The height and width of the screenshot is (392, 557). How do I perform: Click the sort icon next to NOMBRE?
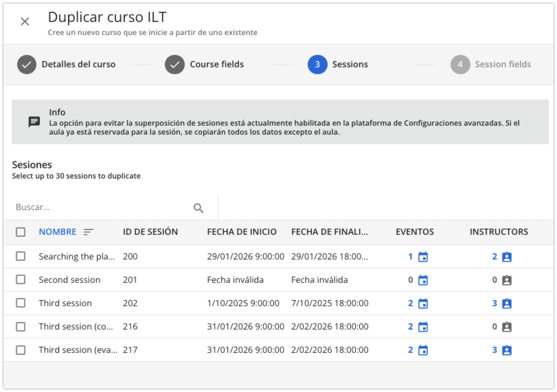pos(88,232)
